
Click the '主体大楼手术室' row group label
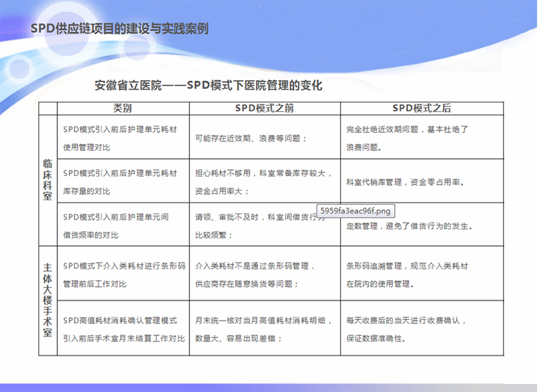click(47, 300)
